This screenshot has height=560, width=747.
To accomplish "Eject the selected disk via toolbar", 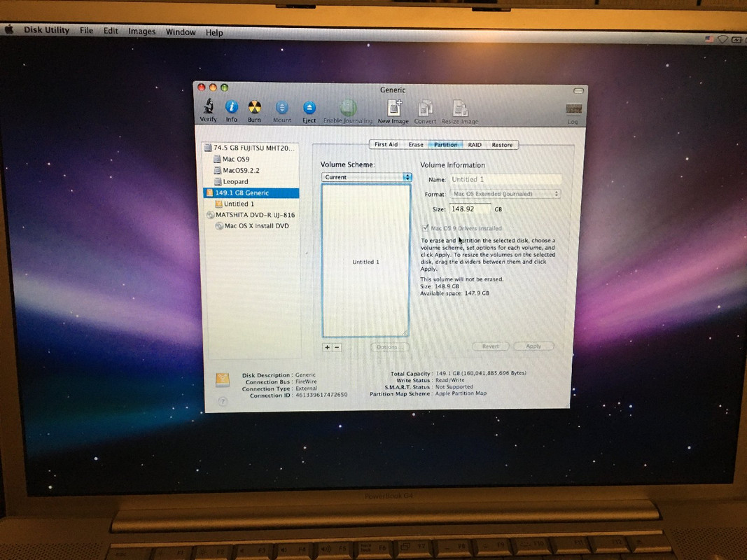I will point(309,108).
